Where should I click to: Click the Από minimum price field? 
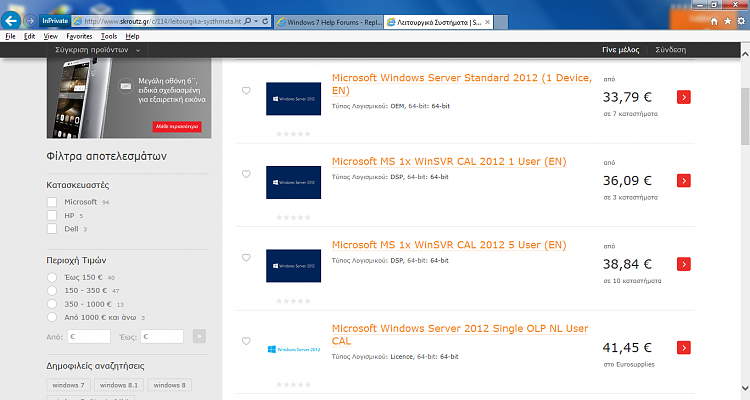(89, 336)
